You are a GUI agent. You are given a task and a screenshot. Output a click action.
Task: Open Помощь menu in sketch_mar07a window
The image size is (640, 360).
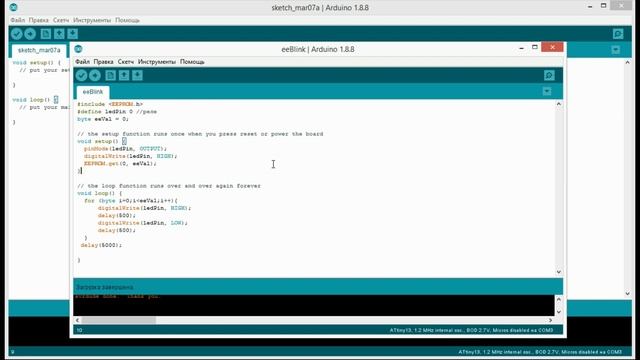[127, 20]
